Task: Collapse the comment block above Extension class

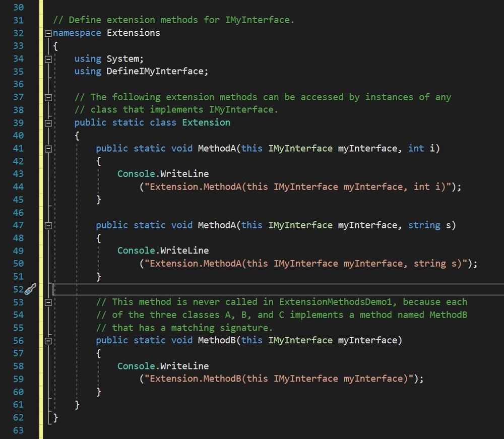Action: 48,97
